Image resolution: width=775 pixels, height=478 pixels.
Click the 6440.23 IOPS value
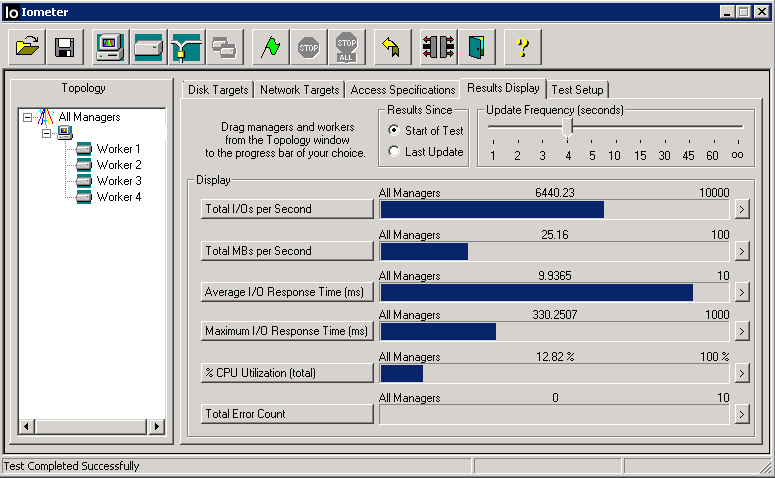coord(555,193)
